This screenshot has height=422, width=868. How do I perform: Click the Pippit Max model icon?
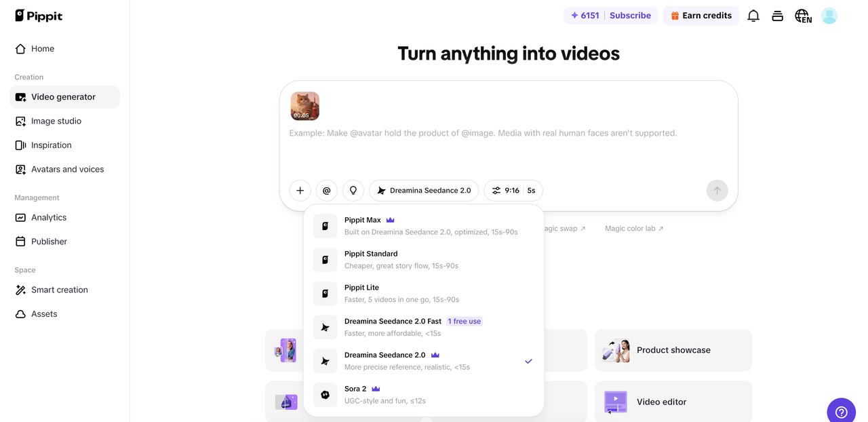(x=325, y=226)
